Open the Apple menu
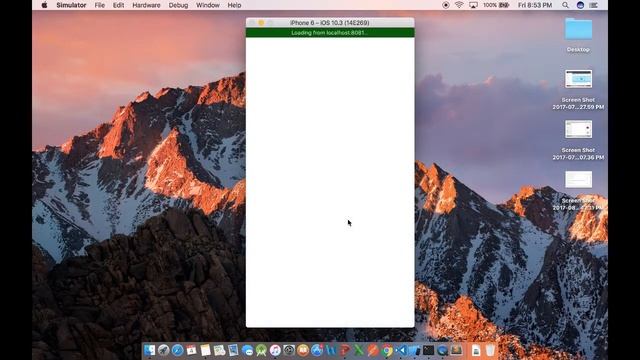This screenshot has width=640, height=360. [44, 5]
